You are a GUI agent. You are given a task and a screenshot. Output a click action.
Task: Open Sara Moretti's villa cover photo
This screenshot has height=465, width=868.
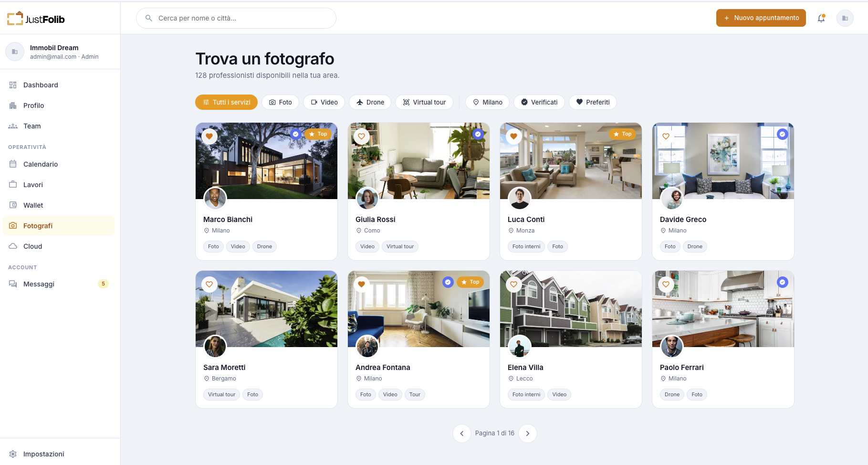266,309
